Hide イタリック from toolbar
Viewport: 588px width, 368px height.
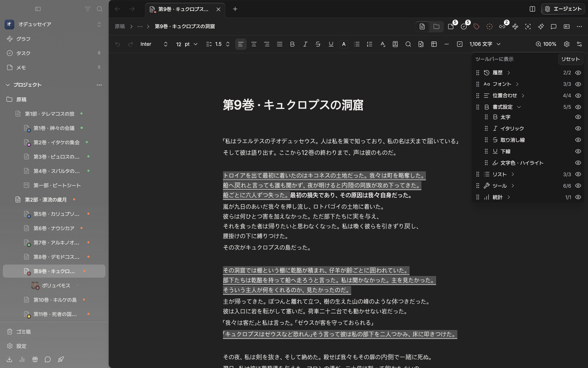(x=578, y=128)
